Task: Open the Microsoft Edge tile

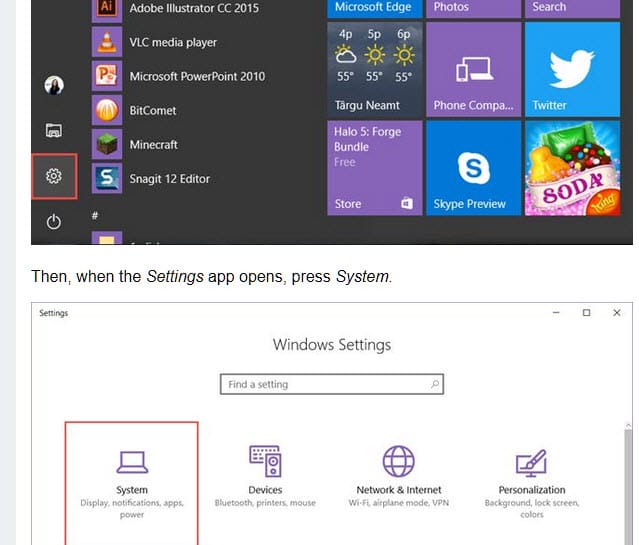Action: [x=375, y=9]
